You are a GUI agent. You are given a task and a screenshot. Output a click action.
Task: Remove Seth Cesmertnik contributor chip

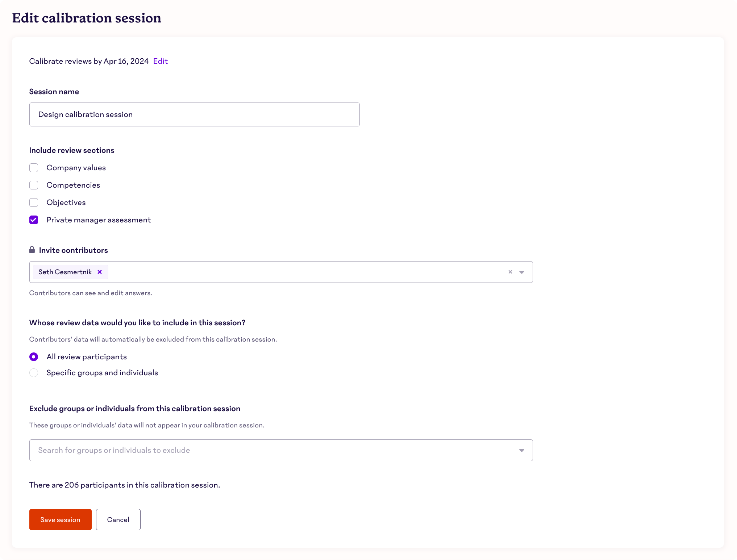tap(100, 272)
